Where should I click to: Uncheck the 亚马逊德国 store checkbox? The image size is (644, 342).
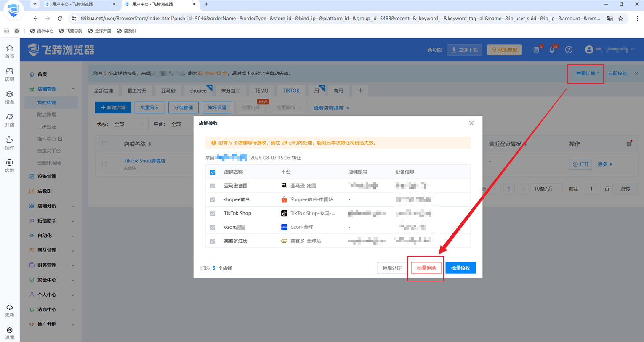coord(213,186)
